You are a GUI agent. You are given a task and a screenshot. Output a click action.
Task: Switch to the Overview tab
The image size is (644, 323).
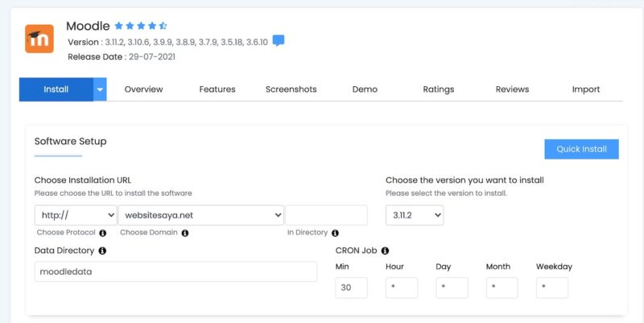(143, 89)
